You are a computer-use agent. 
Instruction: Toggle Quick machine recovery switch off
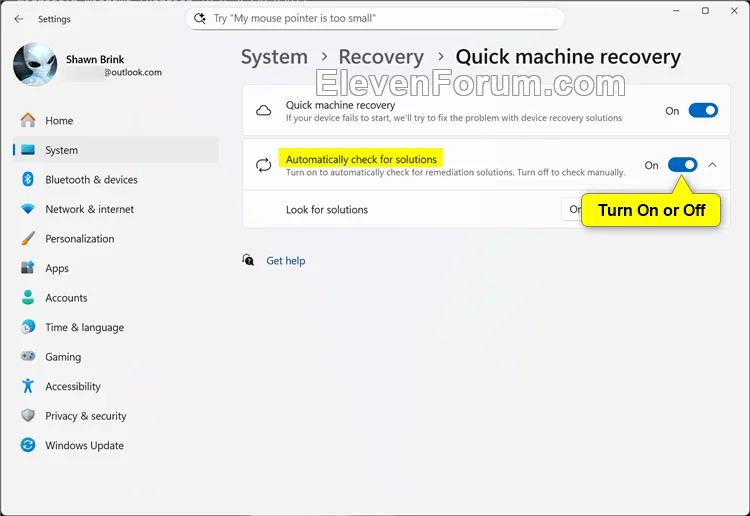tap(703, 110)
